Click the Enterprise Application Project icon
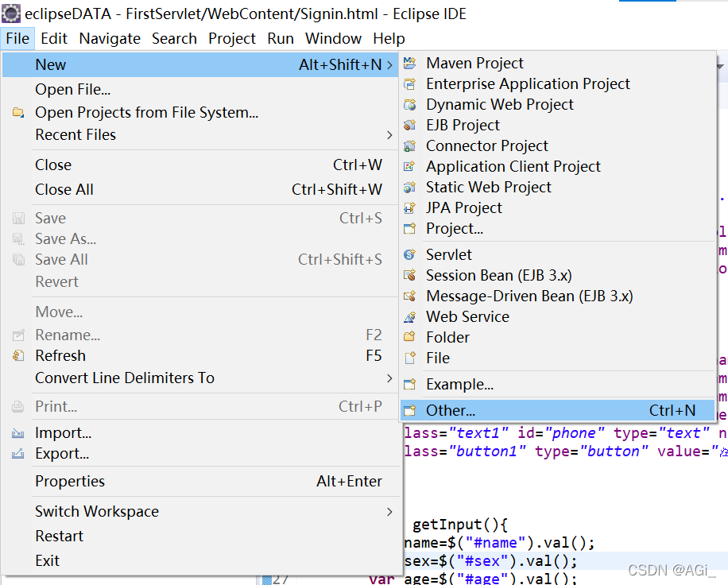The height and width of the screenshot is (585, 728). coord(409,83)
